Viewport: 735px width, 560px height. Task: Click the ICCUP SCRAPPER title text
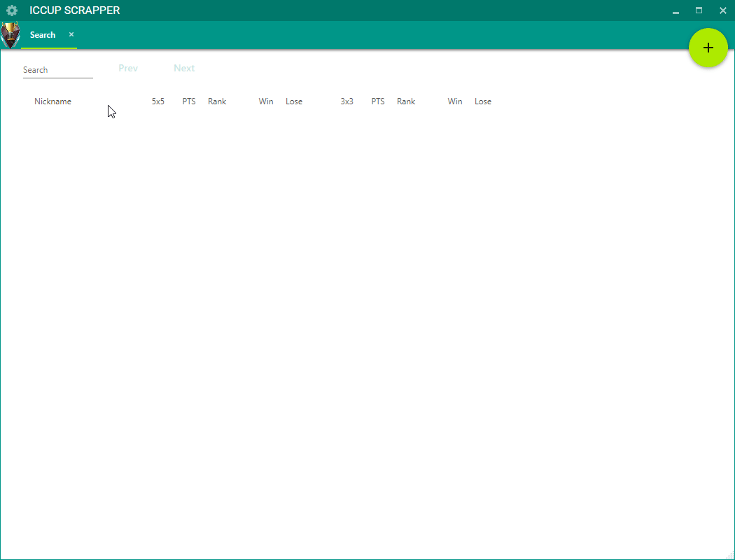click(74, 10)
